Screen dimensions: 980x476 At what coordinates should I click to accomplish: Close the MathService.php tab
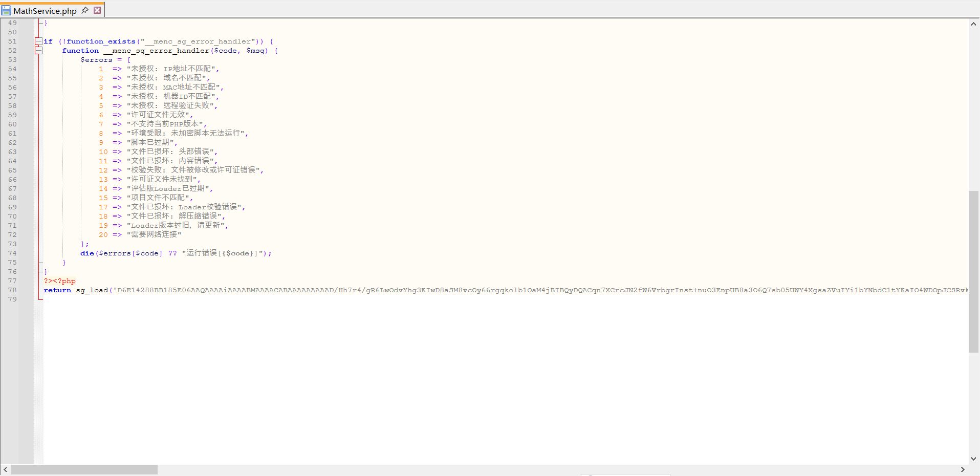(97, 10)
